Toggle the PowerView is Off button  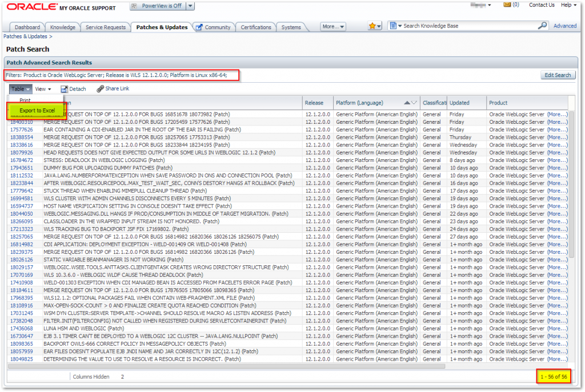158,6
